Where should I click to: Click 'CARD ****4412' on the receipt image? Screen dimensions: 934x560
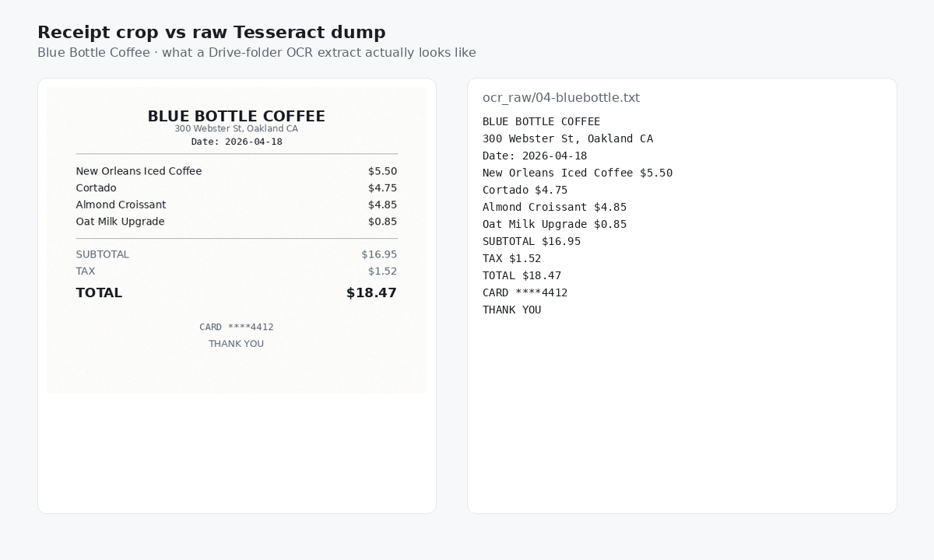[x=237, y=327]
